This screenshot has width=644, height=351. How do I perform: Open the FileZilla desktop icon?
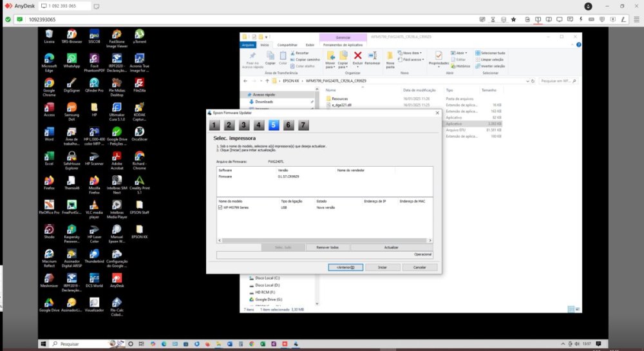click(x=139, y=85)
